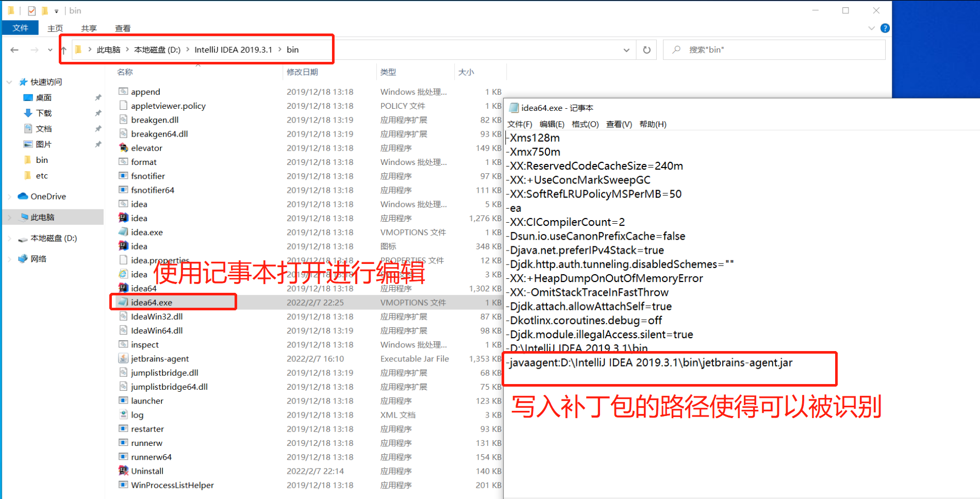Refresh the bin folder view
980x499 pixels.
(x=646, y=50)
